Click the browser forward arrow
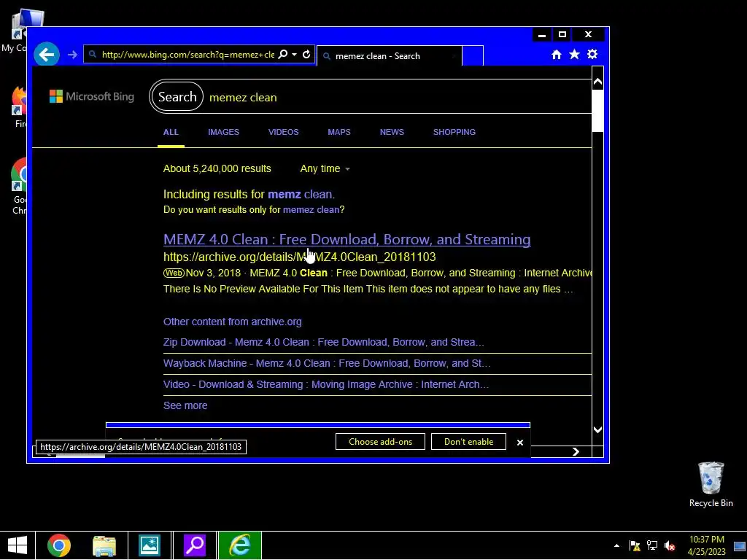 (x=72, y=55)
